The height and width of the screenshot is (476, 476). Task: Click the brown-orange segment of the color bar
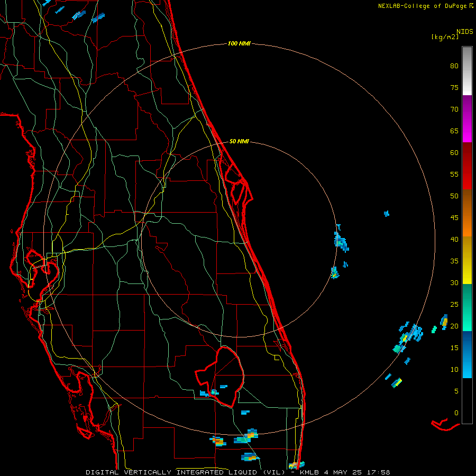click(467, 213)
